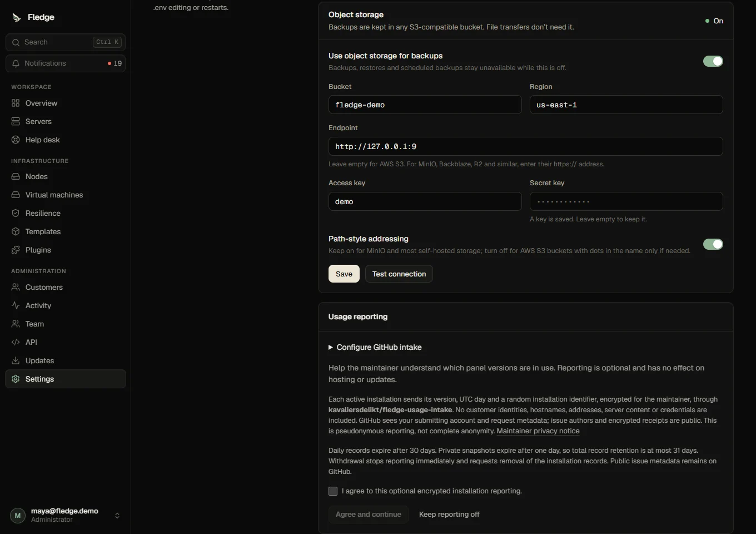Image resolution: width=756 pixels, height=534 pixels.
Task: Click the Agree and continue button
Action: [369, 515]
